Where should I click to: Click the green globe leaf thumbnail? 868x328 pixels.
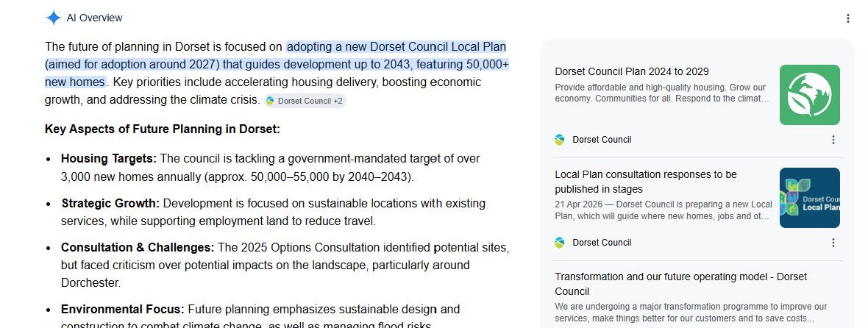click(809, 95)
